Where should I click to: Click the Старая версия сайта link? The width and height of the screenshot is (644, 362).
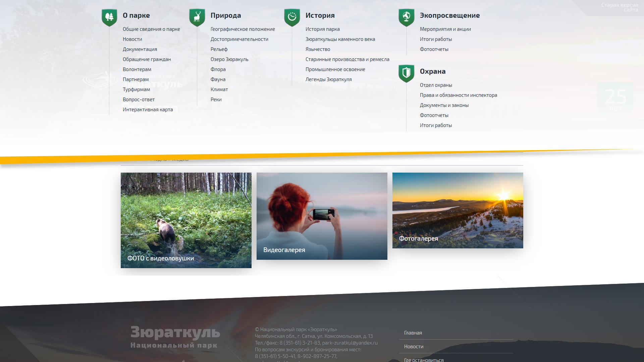coord(619,7)
